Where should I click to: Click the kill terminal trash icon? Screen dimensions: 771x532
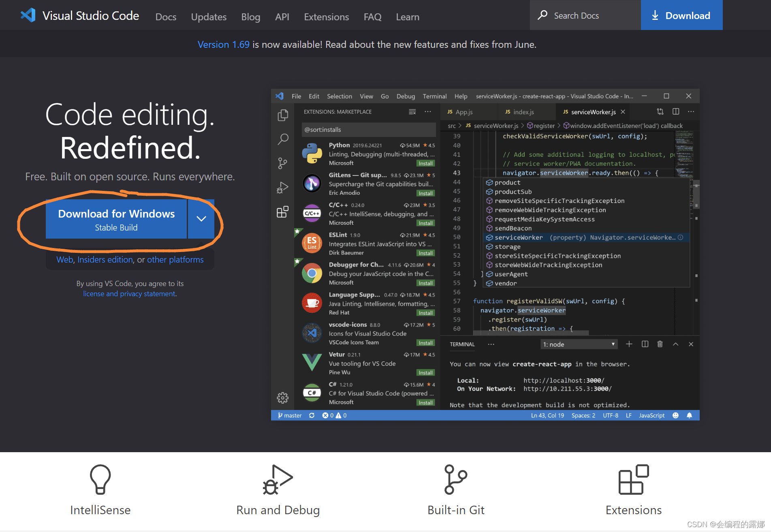pyautogui.click(x=660, y=344)
